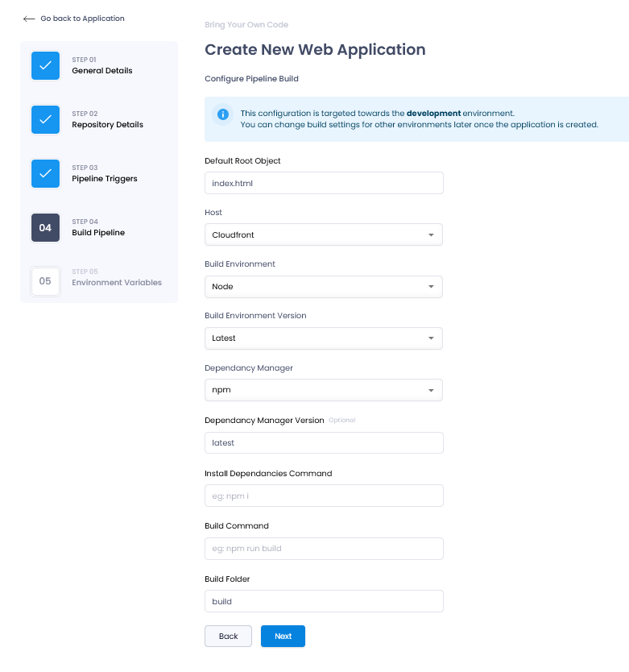Go to the Pipeline Triggers step label
This screenshot has width=629, height=672.
coord(105,179)
